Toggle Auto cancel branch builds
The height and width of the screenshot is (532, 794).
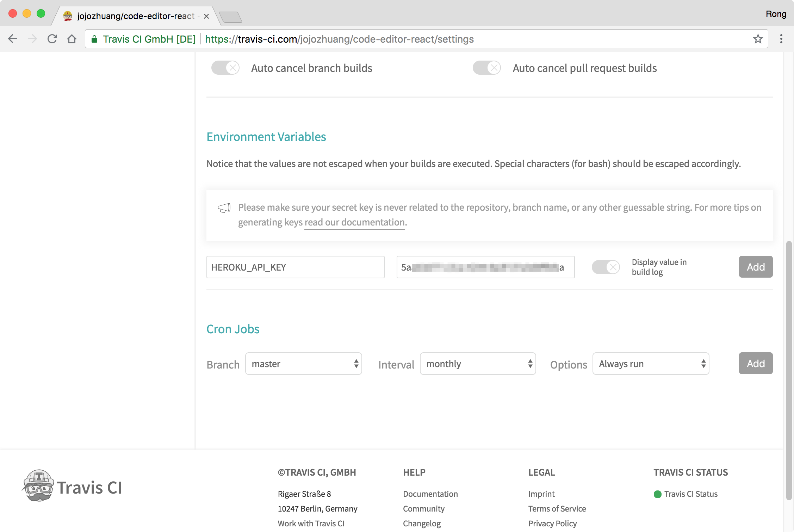coord(225,68)
